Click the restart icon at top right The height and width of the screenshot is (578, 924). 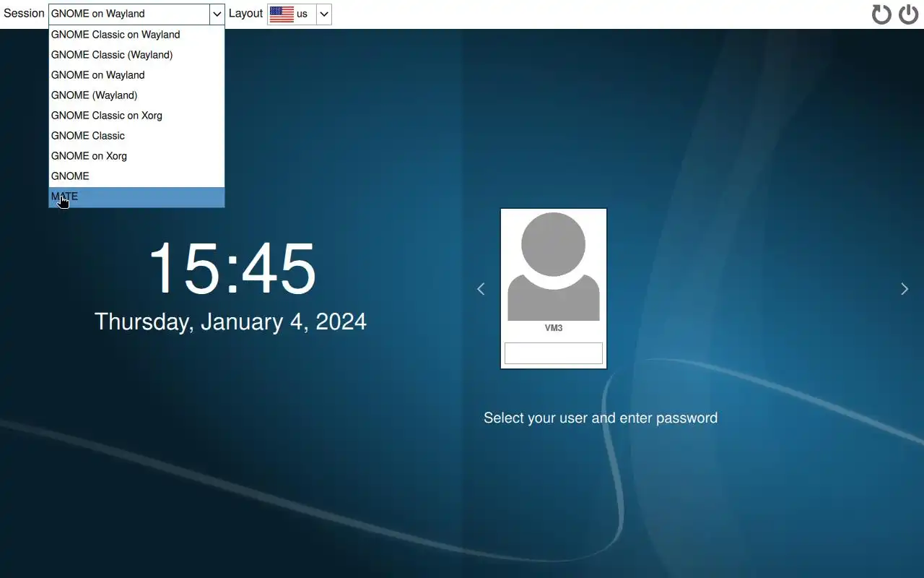pos(881,14)
